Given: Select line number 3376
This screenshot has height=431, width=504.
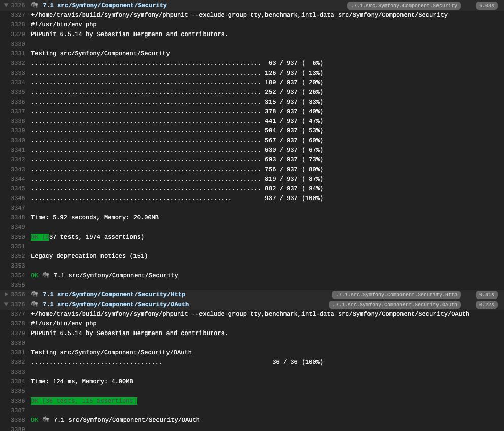Looking at the screenshot, I should (x=18, y=304).
